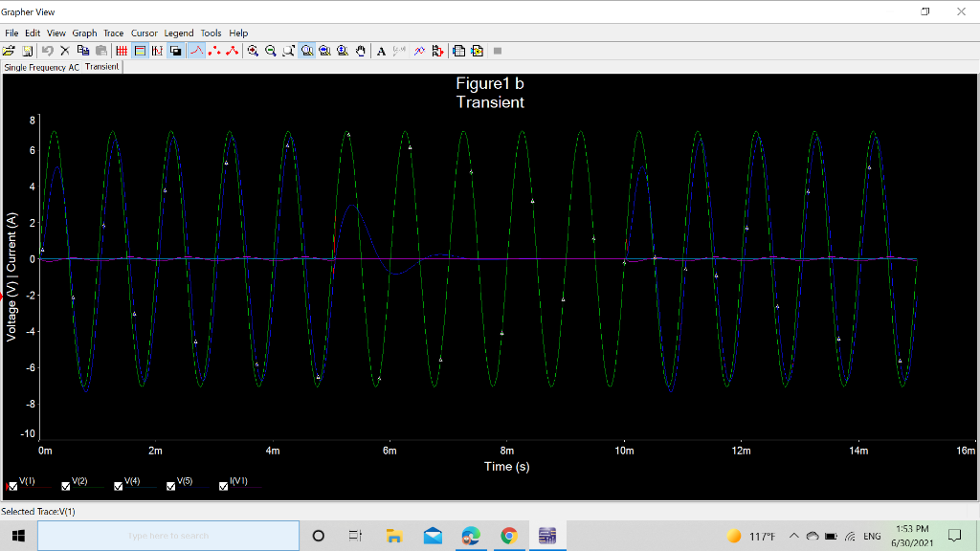
Task: Select the Zoom In magnifier tool
Action: [x=253, y=51]
